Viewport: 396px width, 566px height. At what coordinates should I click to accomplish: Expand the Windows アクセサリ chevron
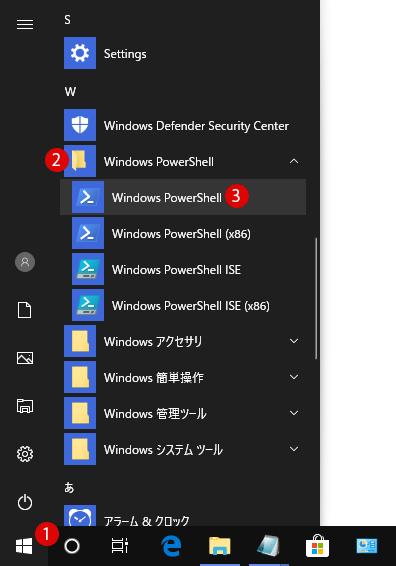point(294,341)
